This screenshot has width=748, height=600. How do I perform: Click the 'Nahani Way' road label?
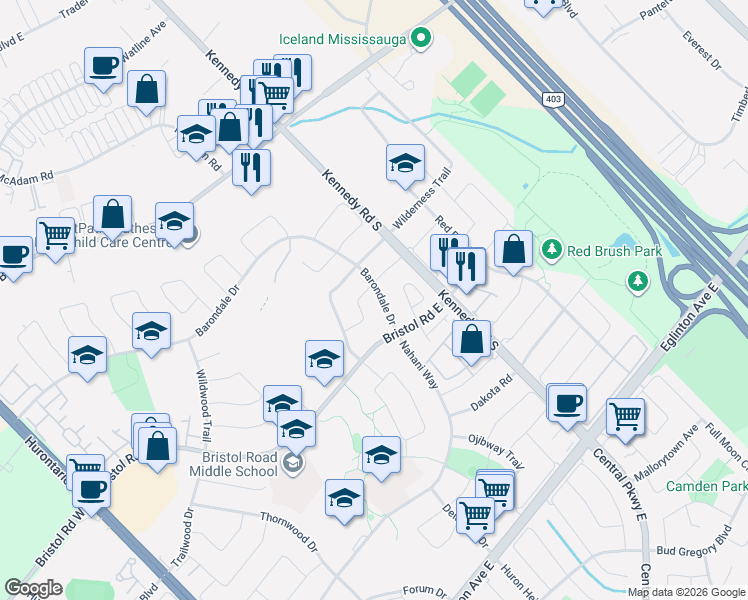pos(419,364)
